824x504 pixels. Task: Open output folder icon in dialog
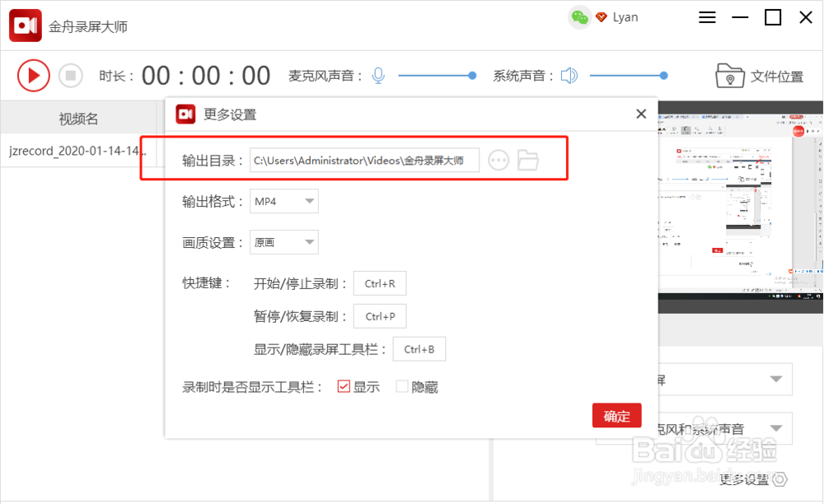pyautogui.click(x=527, y=160)
